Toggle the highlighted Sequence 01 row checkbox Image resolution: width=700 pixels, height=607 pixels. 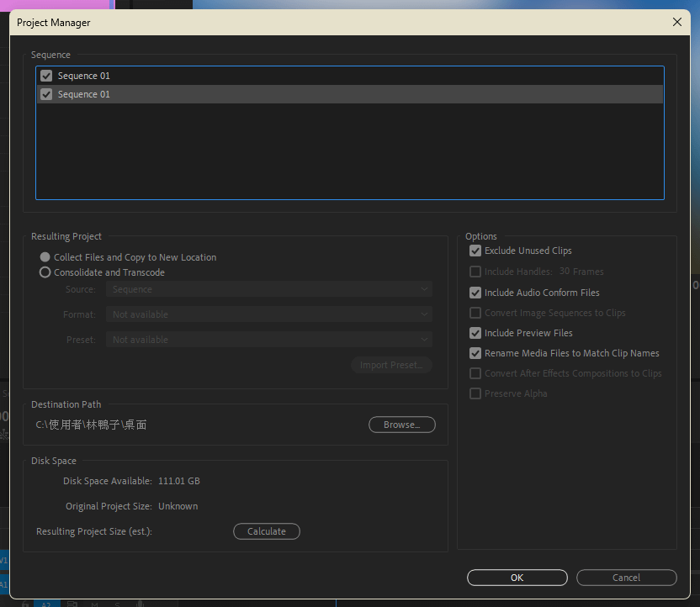(x=47, y=94)
